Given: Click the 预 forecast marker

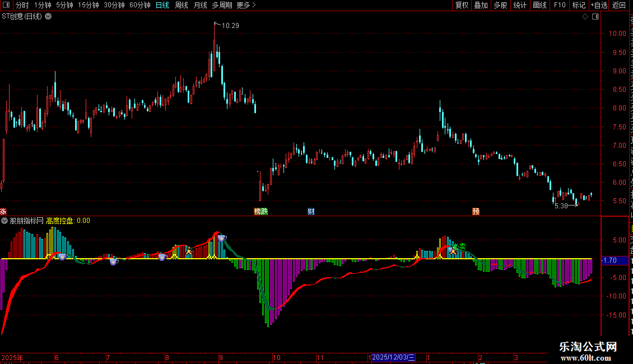Looking at the screenshot, I should (x=476, y=212).
